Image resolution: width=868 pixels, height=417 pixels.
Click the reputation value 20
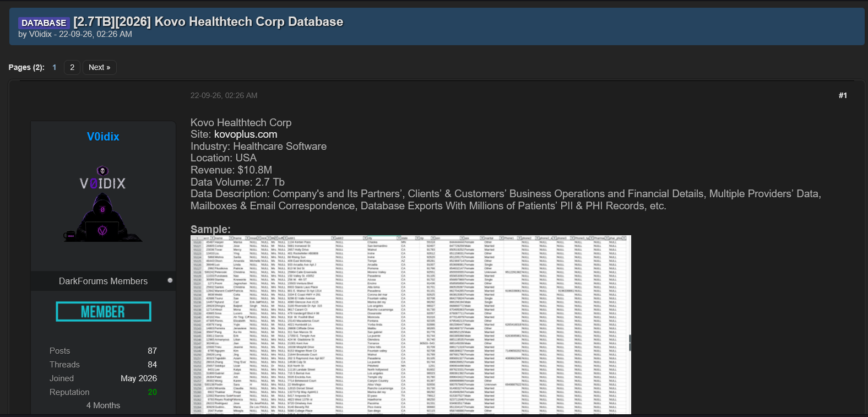tap(153, 392)
